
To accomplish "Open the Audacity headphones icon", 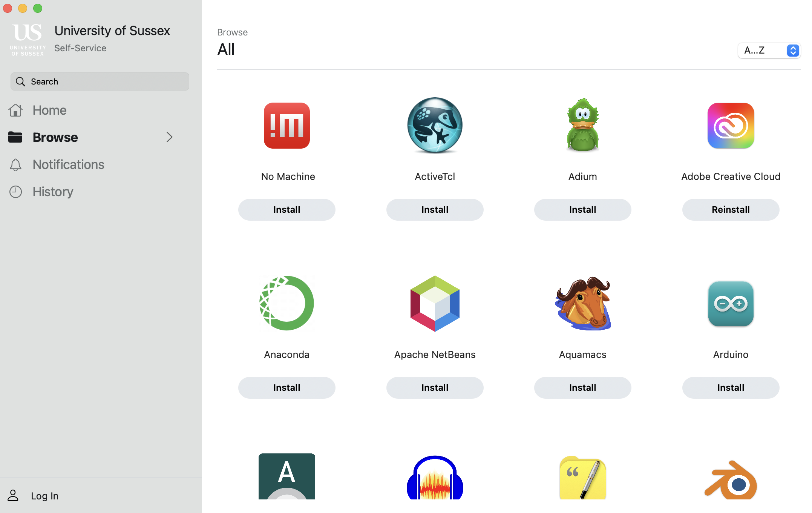I will point(435,478).
